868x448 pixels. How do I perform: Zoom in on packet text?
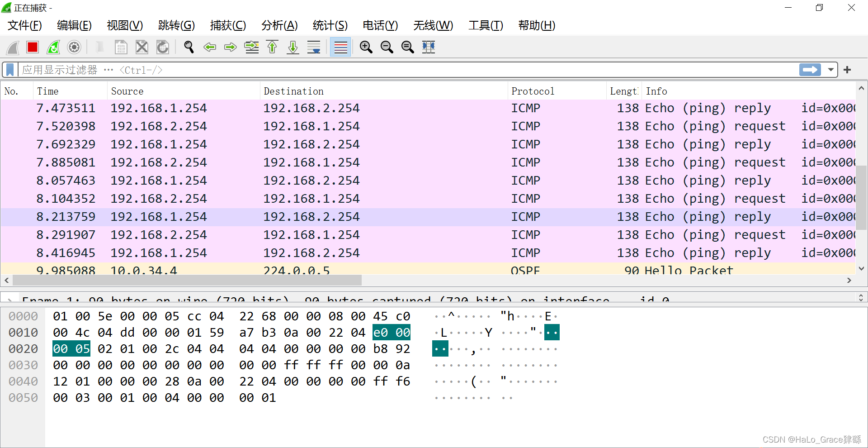click(366, 47)
